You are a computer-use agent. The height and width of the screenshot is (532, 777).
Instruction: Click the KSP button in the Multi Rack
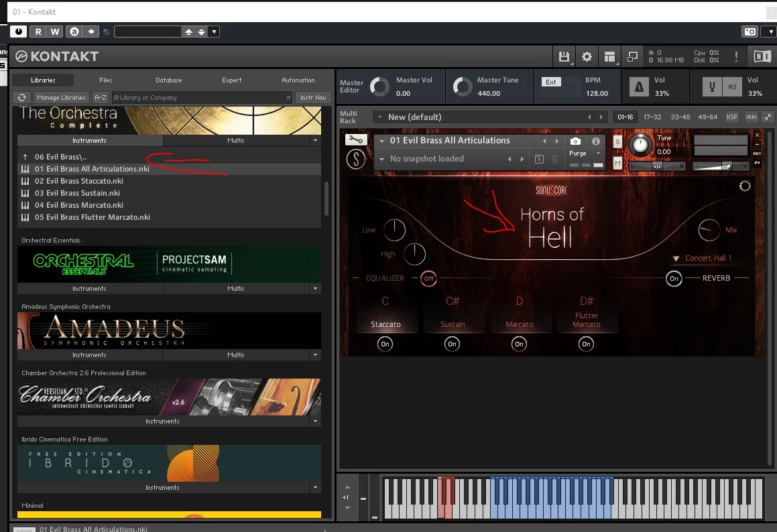(x=731, y=117)
